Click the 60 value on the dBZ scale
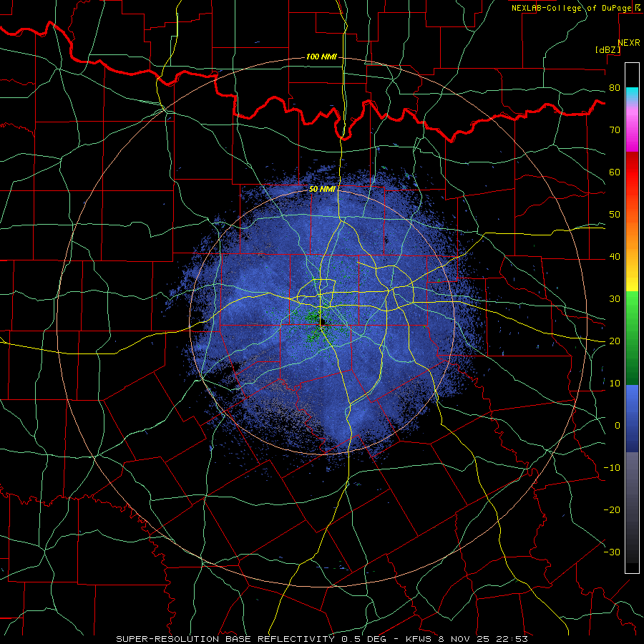Viewport: 644px width, 644px height. point(615,172)
